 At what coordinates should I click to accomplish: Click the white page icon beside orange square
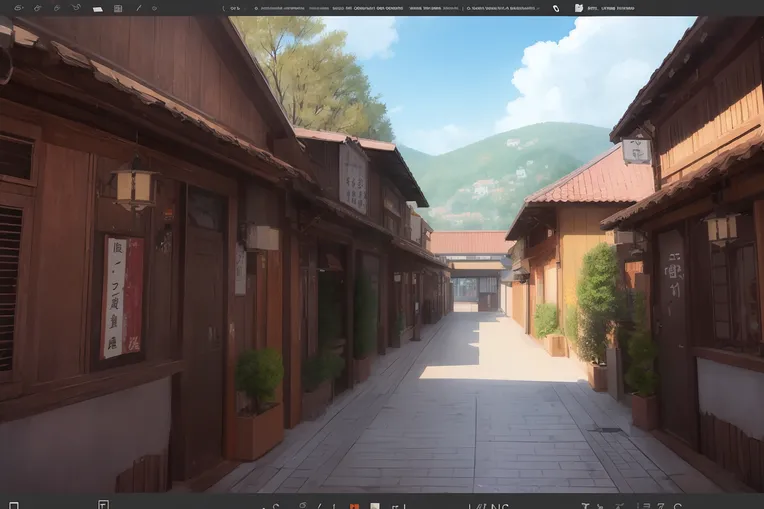pos(375,505)
